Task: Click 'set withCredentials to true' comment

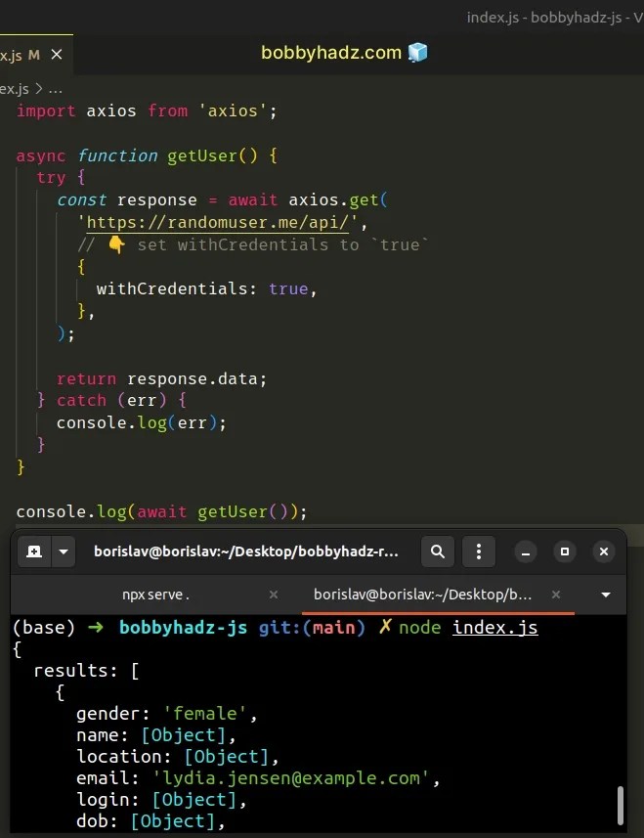Action: click(x=252, y=245)
